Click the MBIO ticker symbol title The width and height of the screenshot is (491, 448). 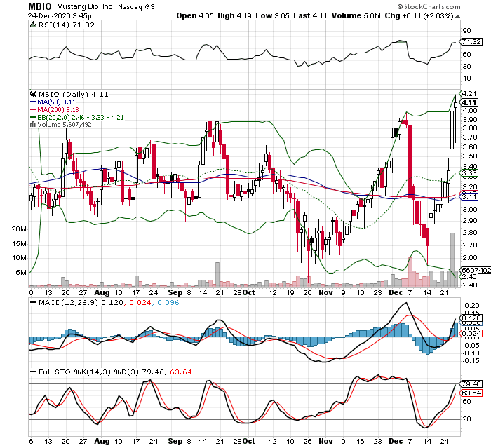[43, 6]
